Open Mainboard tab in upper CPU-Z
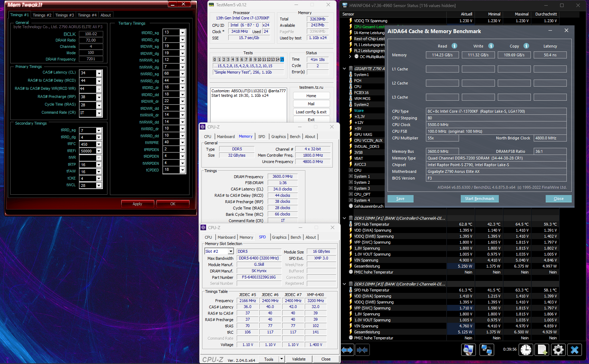Image resolution: width=589 pixels, height=364 pixels. coord(225,137)
